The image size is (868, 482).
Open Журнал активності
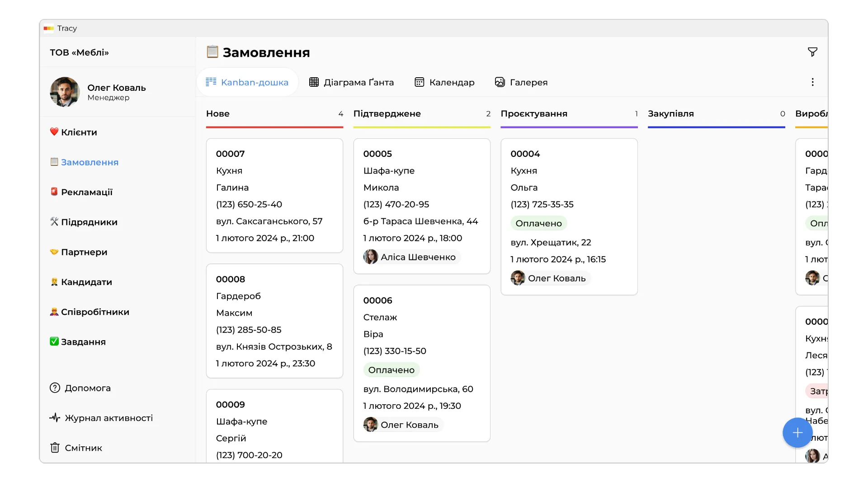109,418
